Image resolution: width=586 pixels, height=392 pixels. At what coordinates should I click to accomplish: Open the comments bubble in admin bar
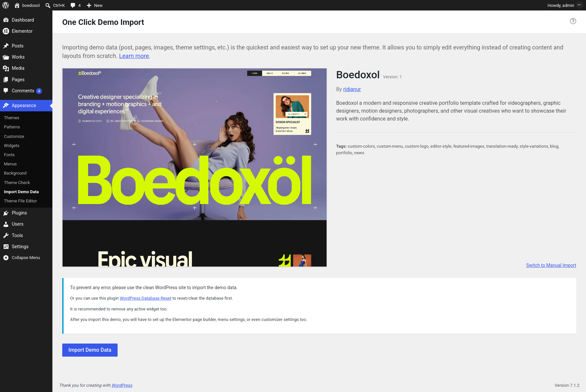(x=73, y=5)
